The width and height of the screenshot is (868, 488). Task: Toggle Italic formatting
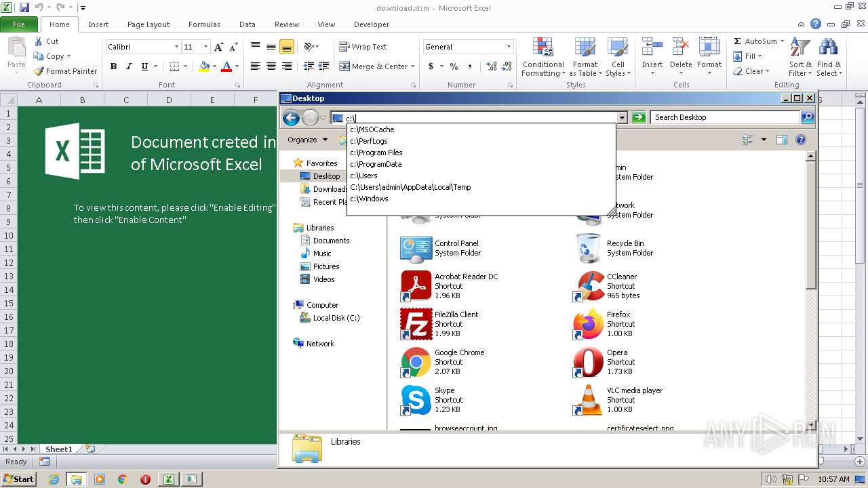point(128,66)
